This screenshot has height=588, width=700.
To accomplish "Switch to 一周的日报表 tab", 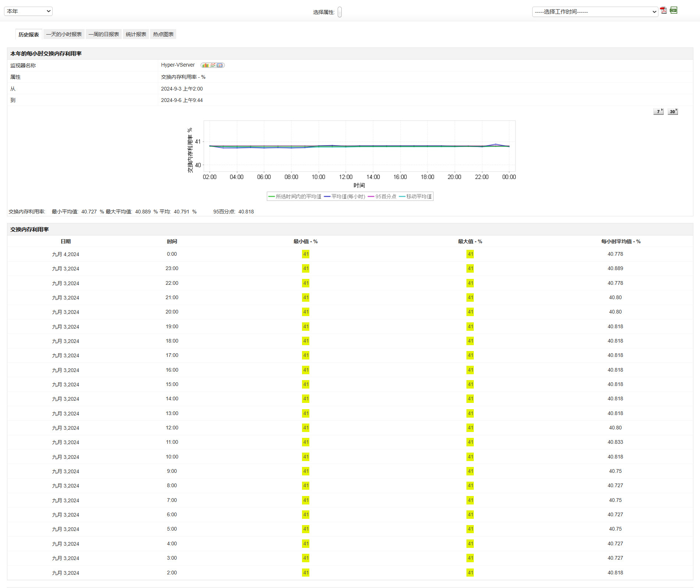I will [104, 34].
